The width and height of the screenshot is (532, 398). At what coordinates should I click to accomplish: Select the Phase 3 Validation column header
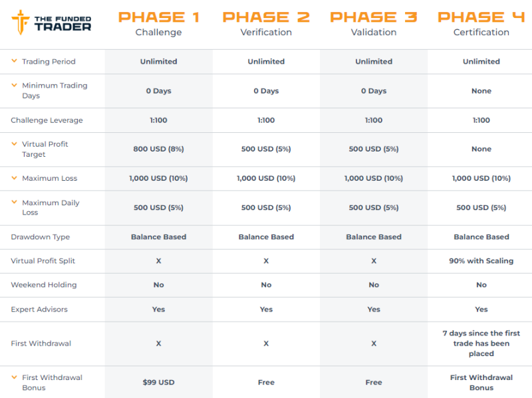pyautogui.click(x=374, y=23)
